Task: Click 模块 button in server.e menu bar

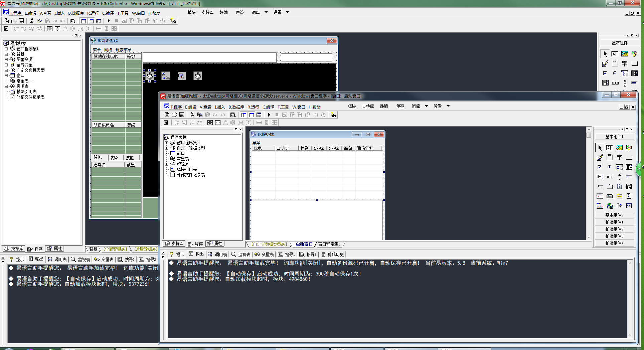Action: [352, 106]
